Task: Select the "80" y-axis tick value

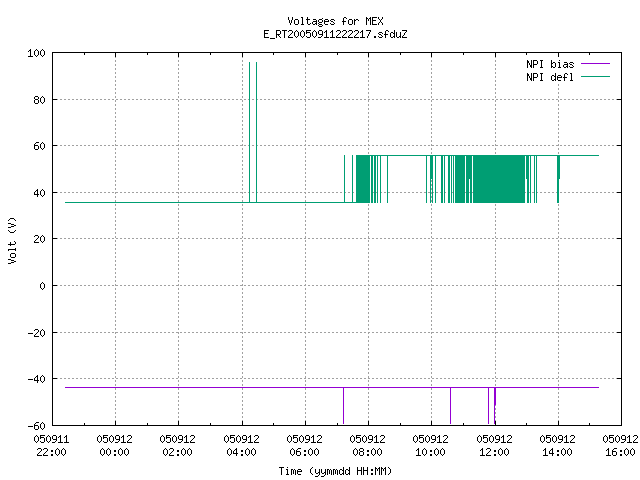Action: (40, 100)
